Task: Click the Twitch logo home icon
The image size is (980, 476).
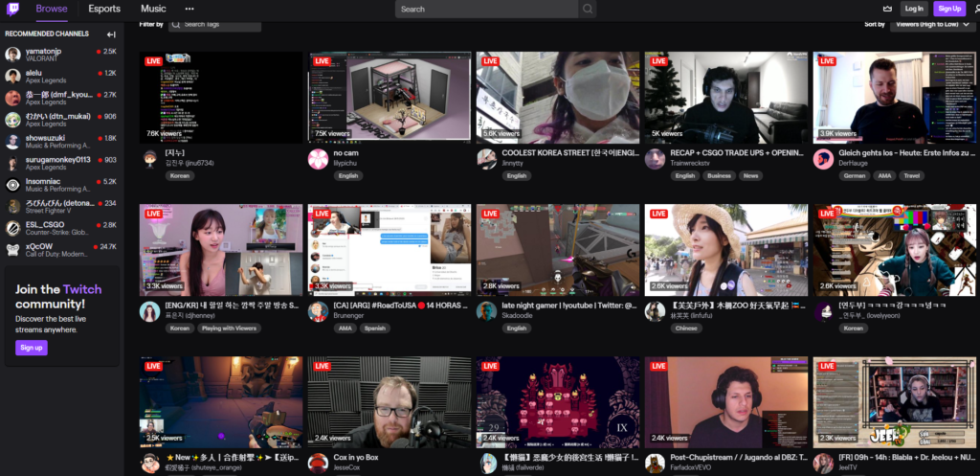Action: point(12,9)
